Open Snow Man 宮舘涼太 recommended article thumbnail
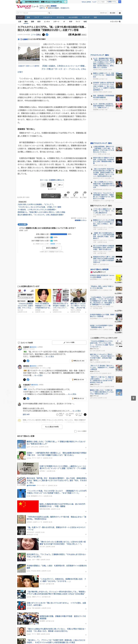 pos(43,295)
